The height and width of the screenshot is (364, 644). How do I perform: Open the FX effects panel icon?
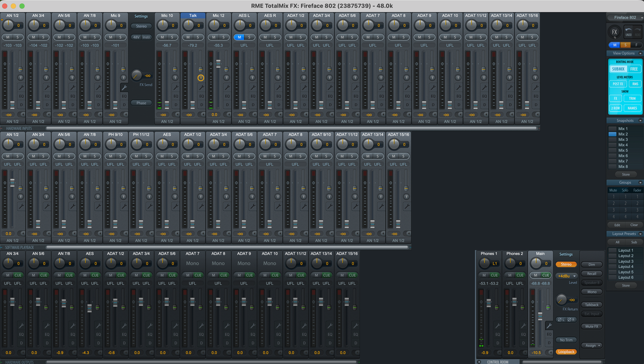click(x=614, y=32)
